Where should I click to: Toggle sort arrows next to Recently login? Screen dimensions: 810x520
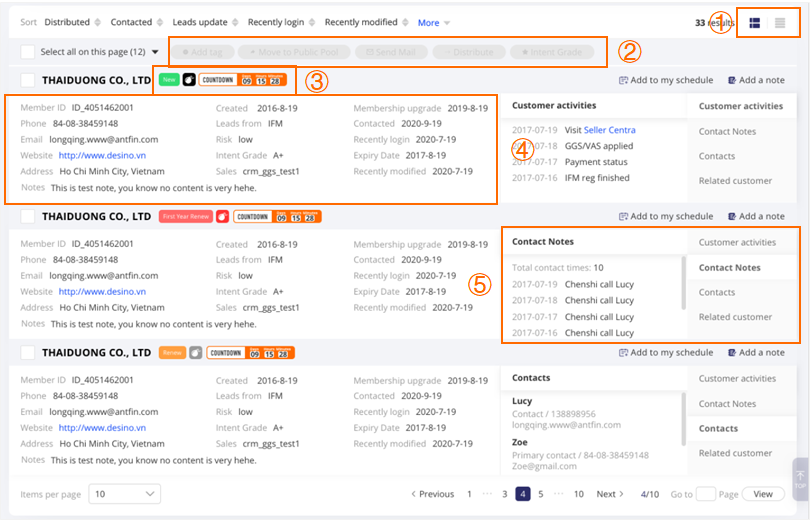tap(311, 22)
